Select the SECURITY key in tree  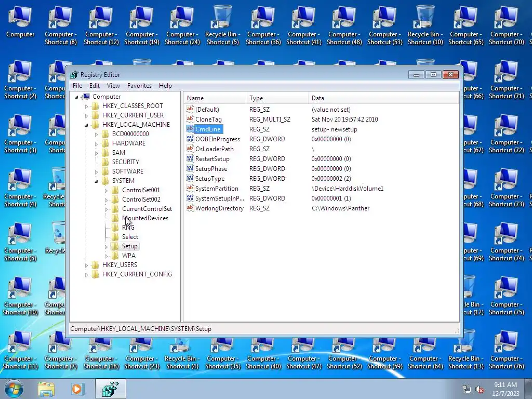click(x=126, y=162)
